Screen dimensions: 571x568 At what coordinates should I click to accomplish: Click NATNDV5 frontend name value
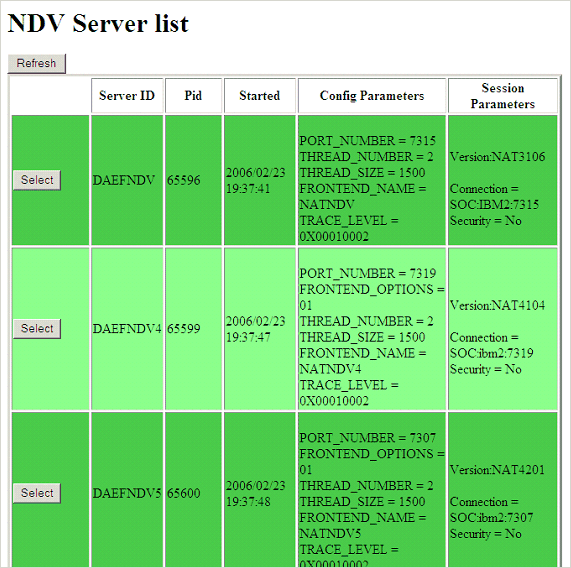tap(330, 534)
